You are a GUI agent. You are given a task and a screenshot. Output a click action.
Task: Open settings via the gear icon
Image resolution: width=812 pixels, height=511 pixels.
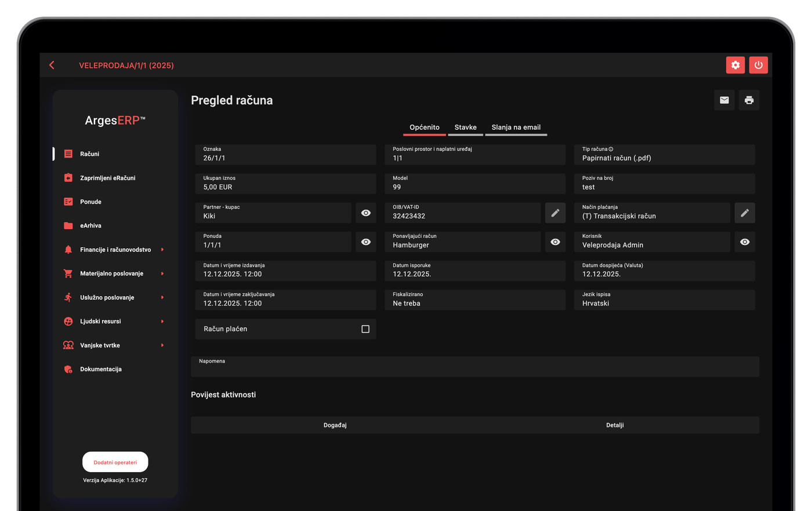pyautogui.click(x=735, y=65)
